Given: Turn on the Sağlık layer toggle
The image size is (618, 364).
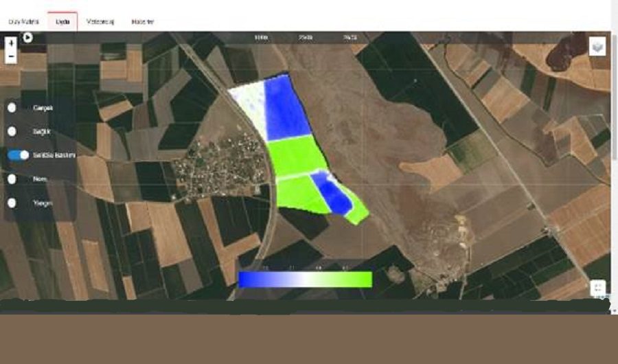Looking at the screenshot, I should (x=12, y=131).
